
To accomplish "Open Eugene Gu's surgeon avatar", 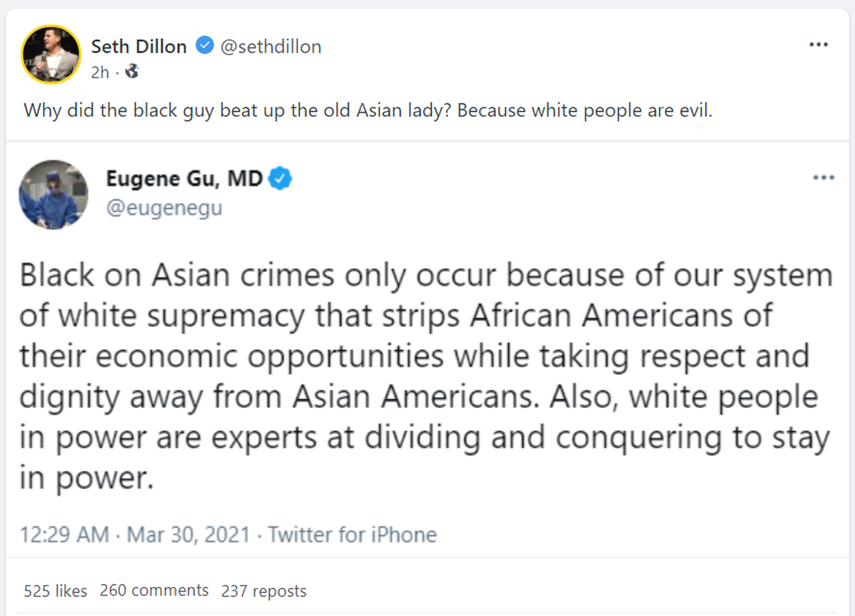I will [54, 194].
